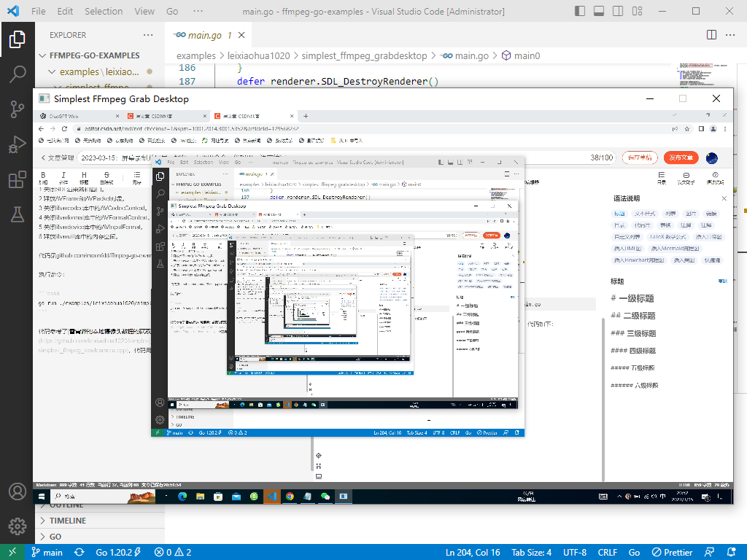Open the Testing flask view
Screen dimensions: 747x560
[x=18, y=214]
